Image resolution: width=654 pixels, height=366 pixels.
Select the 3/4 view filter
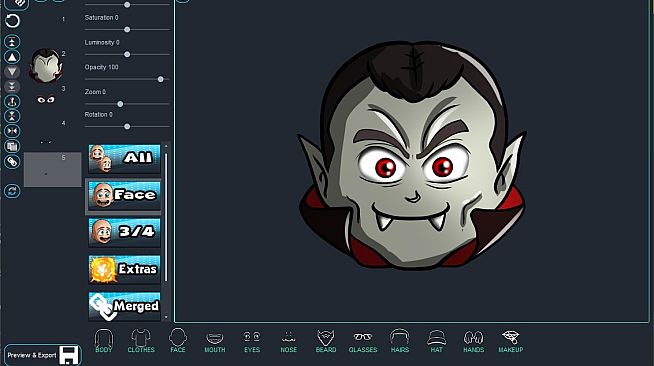point(124,232)
